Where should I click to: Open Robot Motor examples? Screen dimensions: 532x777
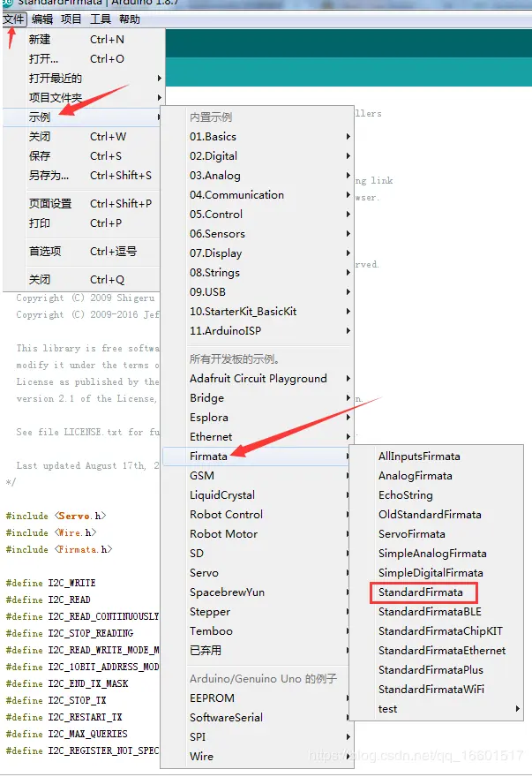click(x=257, y=533)
